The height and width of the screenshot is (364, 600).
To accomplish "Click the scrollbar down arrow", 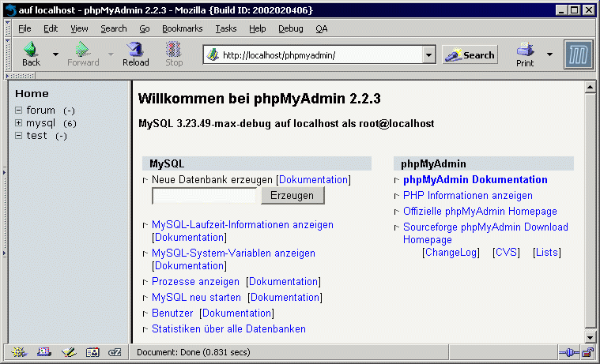I will 590,338.
